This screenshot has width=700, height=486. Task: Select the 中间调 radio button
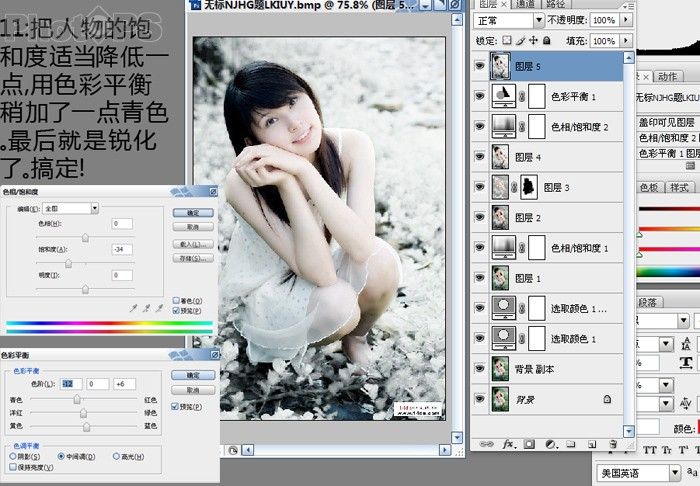click(61, 456)
